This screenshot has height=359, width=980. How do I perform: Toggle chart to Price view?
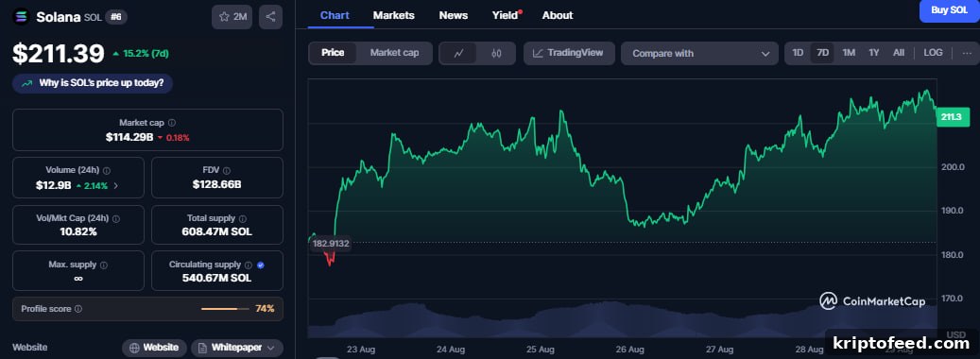[x=333, y=53]
